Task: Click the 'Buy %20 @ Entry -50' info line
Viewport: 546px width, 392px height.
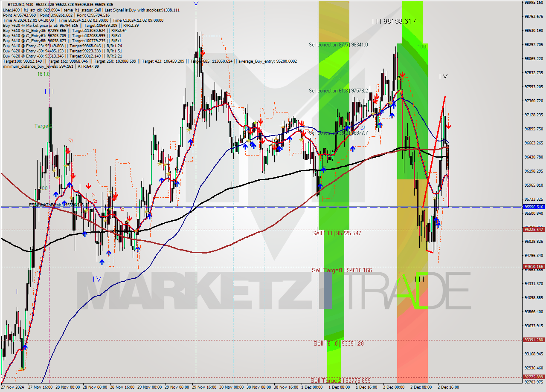Action: [x=62, y=51]
